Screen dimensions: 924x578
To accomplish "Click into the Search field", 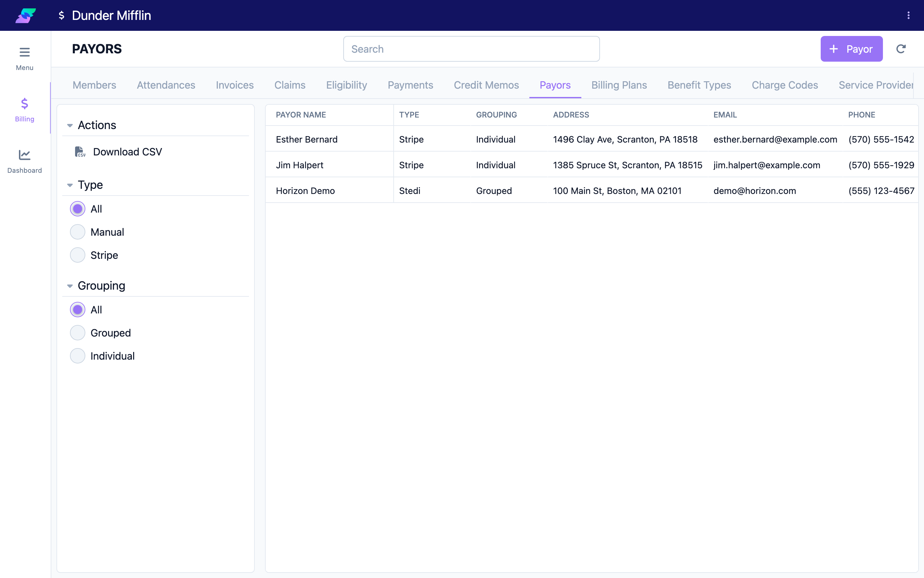I will coord(471,49).
